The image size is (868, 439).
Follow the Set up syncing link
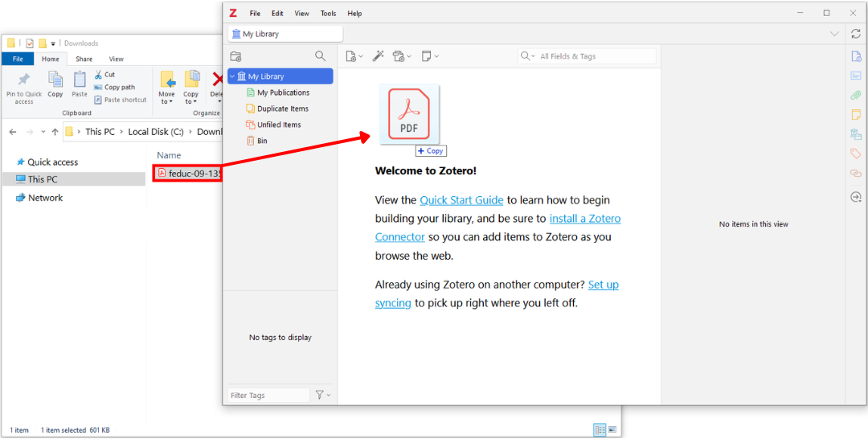[x=603, y=285]
